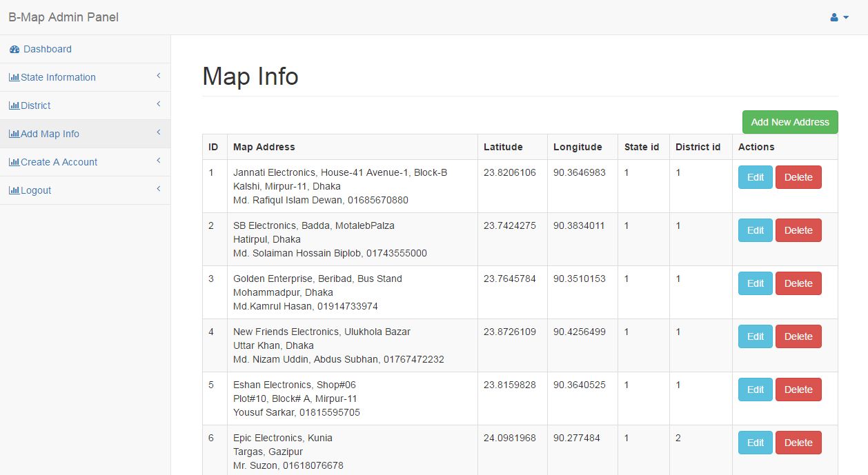
Task: Click the Dashboard gauge icon
Action: [14, 49]
